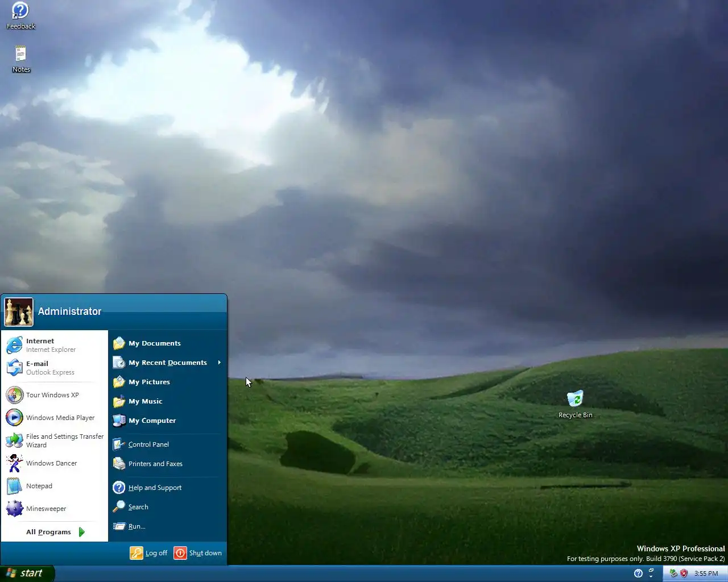Open the Feedback desktop shortcut
This screenshot has width=728, height=582.
pos(20,16)
